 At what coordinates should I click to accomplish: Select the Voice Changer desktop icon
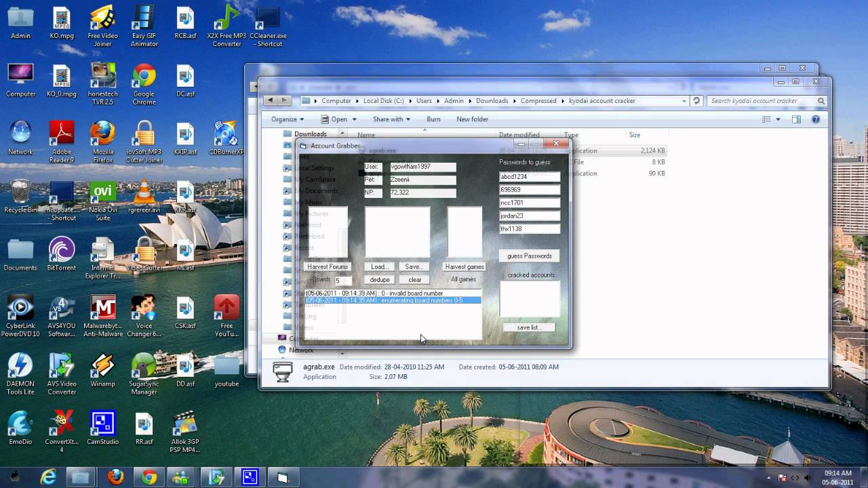[144, 317]
